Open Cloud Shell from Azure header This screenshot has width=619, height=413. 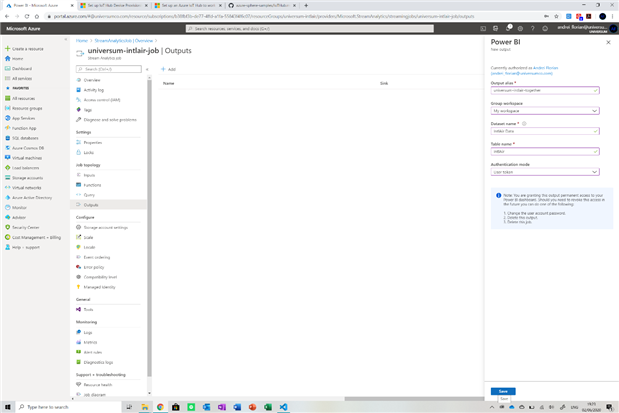483,28
